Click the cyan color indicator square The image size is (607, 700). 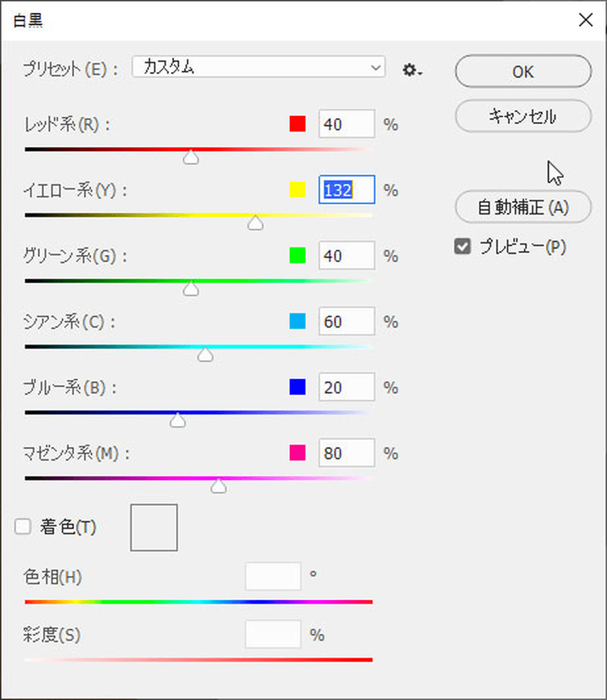[x=297, y=322]
